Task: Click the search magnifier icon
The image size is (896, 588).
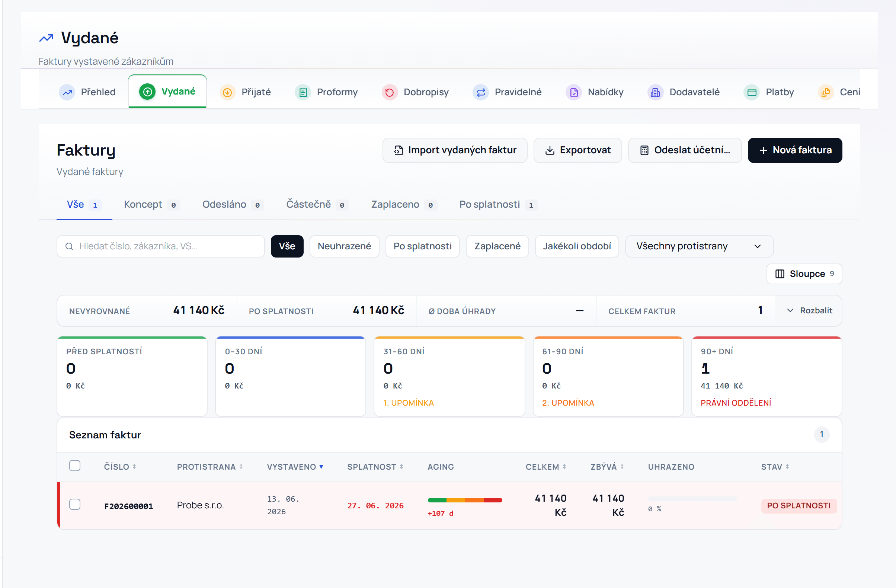Action: pos(69,246)
